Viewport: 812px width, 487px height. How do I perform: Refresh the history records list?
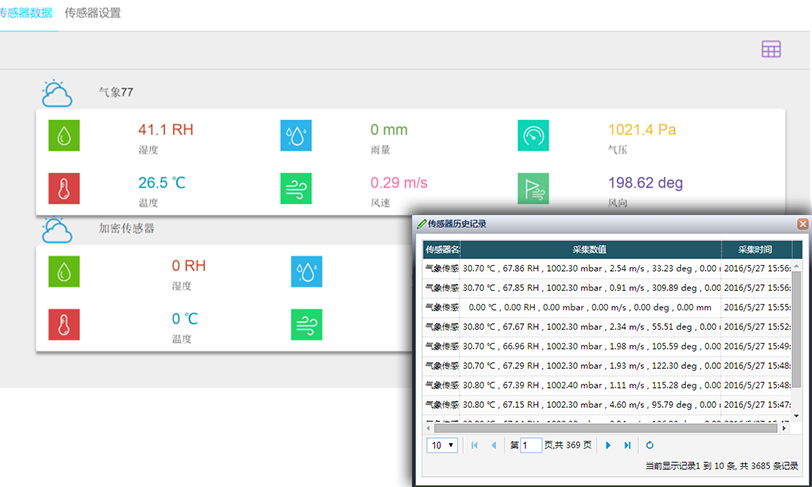click(649, 445)
